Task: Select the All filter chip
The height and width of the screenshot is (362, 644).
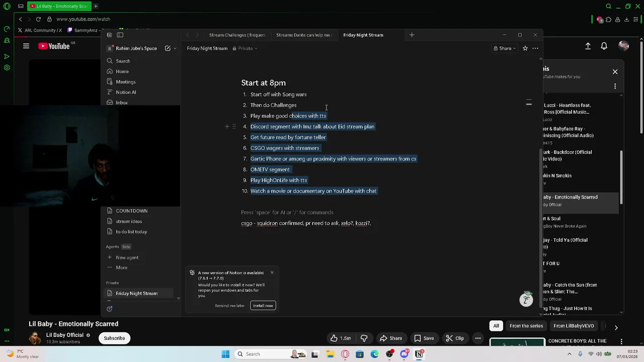Action: (x=496, y=326)
